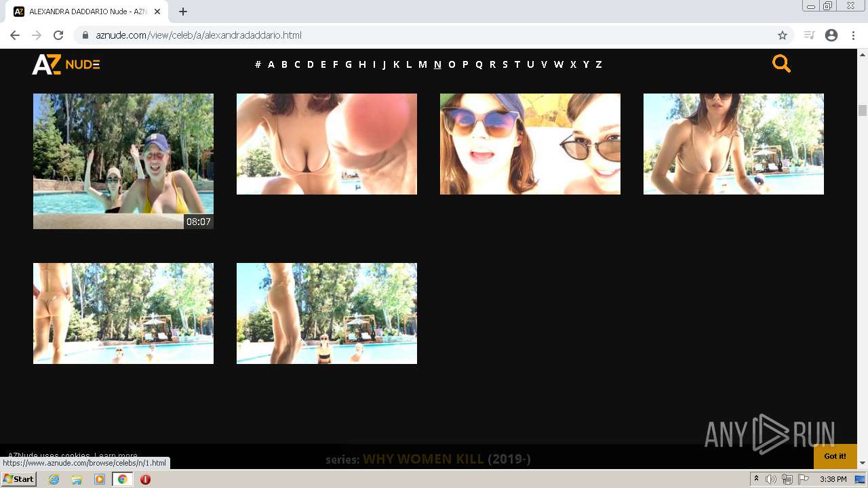Click the Got it! cookie button
This screenshot has width=868, height=488.
[835, 456]
